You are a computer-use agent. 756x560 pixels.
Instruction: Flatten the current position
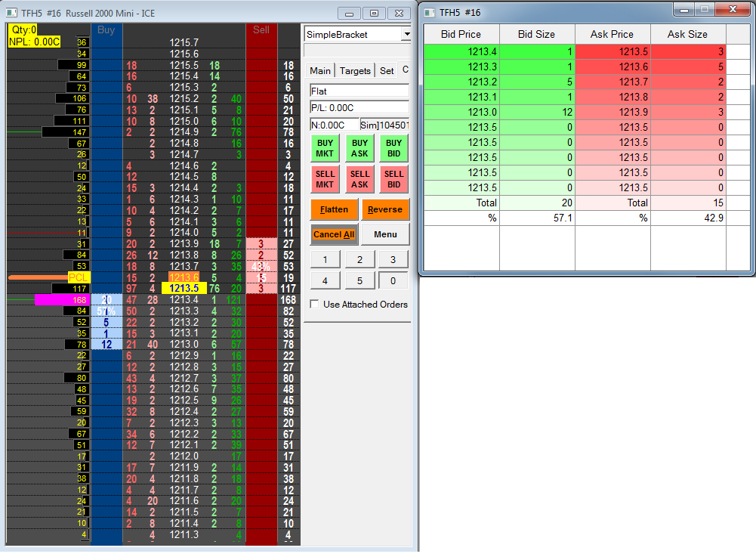point(334,209)
